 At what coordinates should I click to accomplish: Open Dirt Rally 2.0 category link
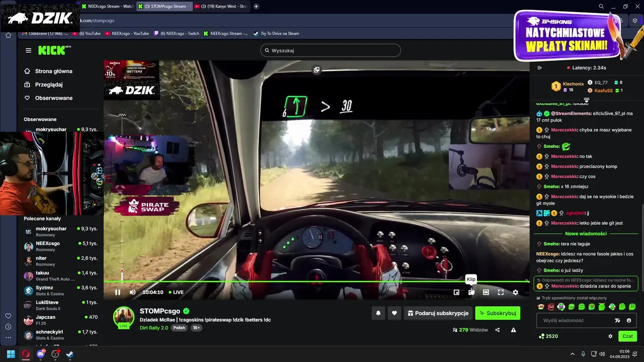click(153, 328)
